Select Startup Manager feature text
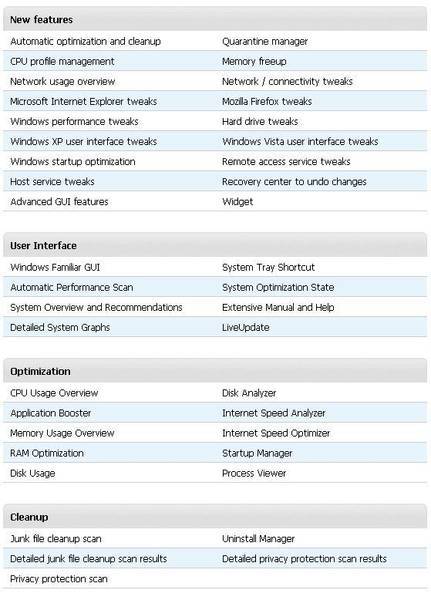 [x=257, y=453]
